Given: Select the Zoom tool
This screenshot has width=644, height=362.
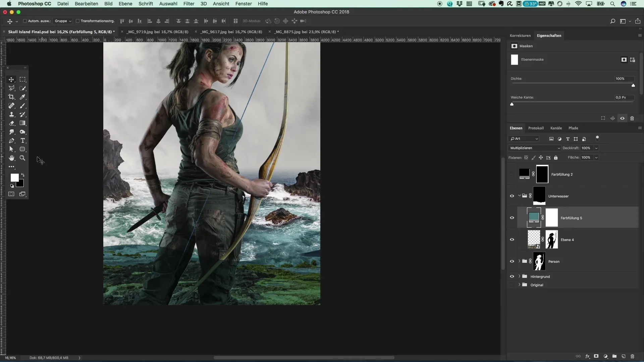Looking at the screenshot, I should 22,158.
